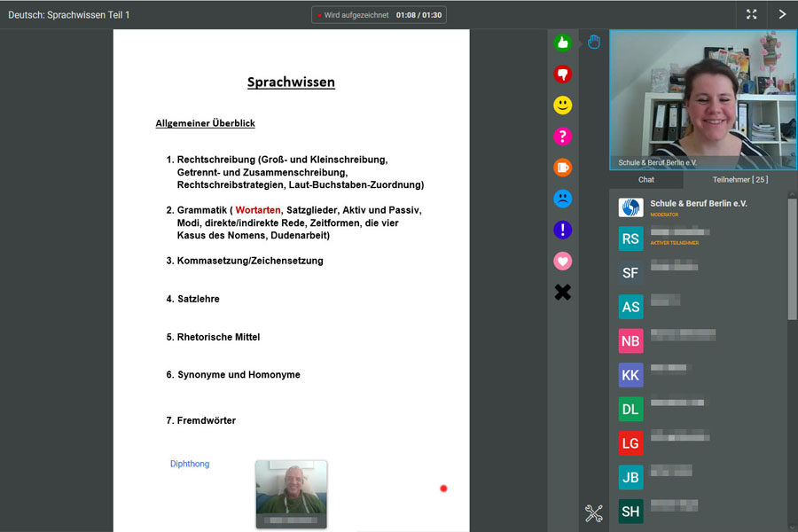Raise hand with the hand icon
The image size is (798, 532).
[x=593, y=42]
